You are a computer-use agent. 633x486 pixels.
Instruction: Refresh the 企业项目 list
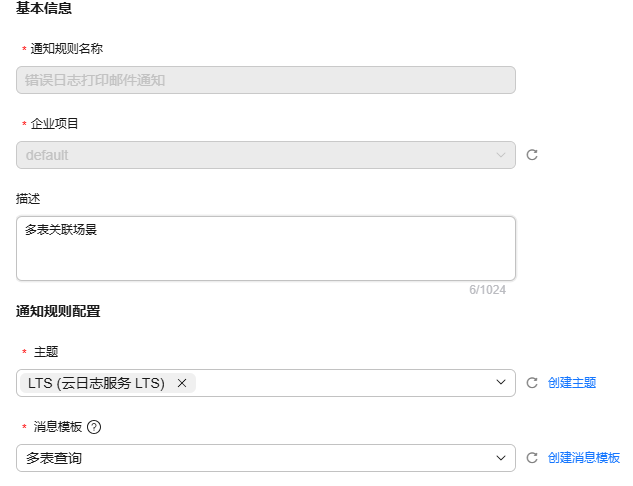pyautogui.click(x=532, y=155)
